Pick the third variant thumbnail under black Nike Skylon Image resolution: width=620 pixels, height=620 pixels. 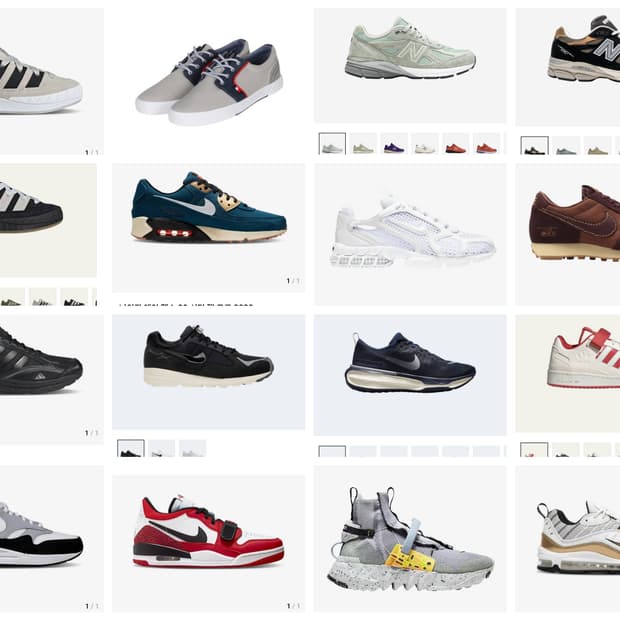193,448
